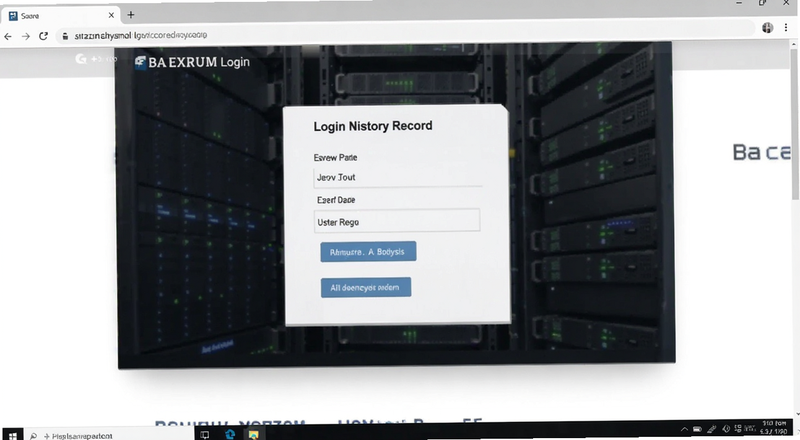Click the taskbar clock and date

click(773, 428)
